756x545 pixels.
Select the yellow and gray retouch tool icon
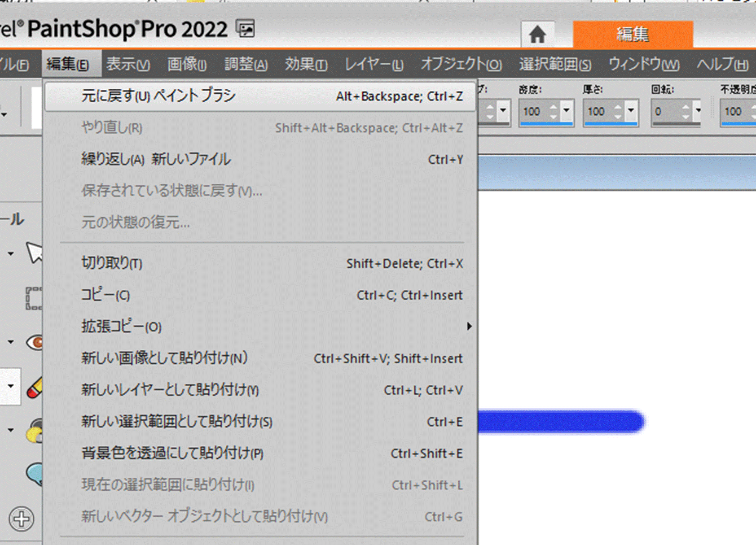pos(35,431)
